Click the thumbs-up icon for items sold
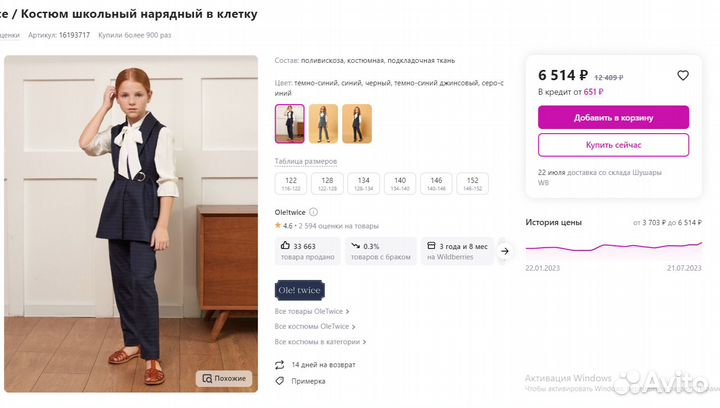This screenshot has width=720, height=408. point(285,245)
